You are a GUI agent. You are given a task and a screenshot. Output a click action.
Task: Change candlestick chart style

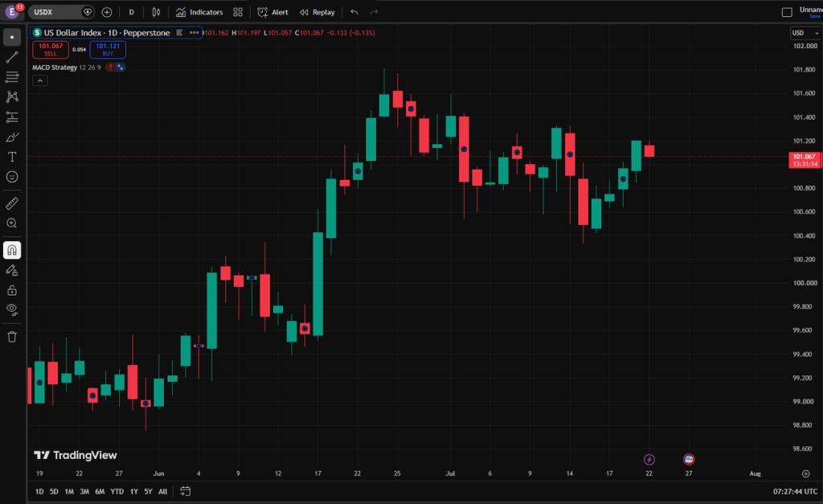tap(156, 12)
